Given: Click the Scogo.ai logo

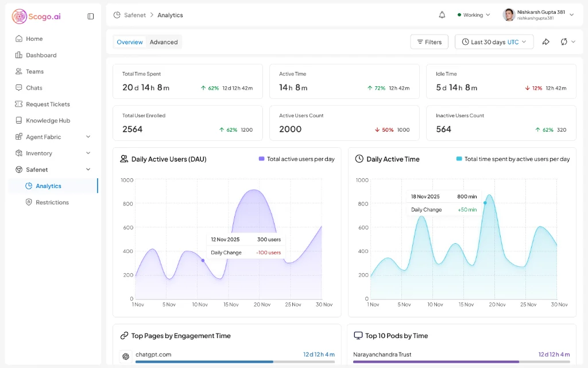Looking at the screenshot, I should pyautogui.click(x=36, y=16).
